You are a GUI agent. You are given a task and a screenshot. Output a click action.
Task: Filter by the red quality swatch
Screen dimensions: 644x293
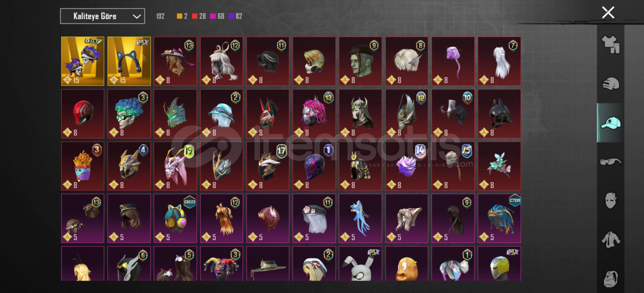pos(195,16)
